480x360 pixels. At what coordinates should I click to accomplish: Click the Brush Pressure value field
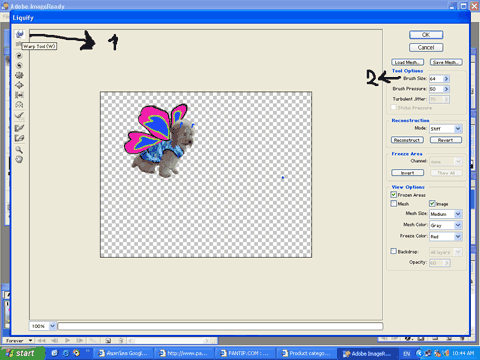click(436, 89)
